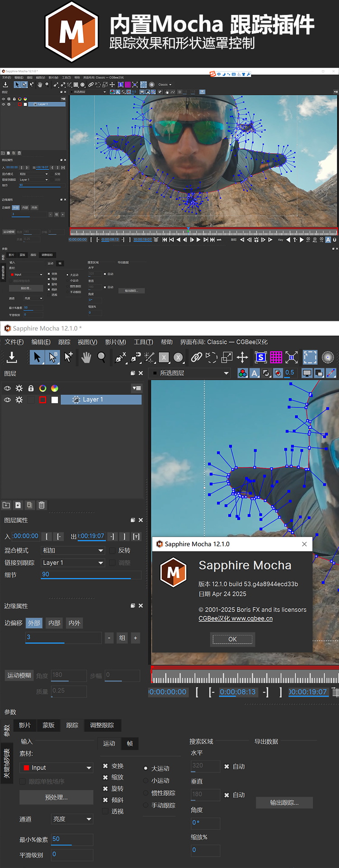
Task: Open the CGBee汉化 www.cgbee.cn link
Action: [235, 618]
